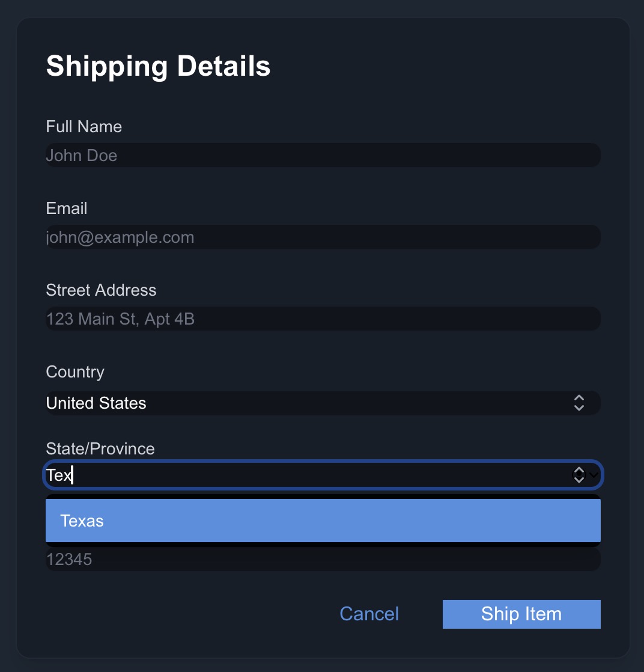Click the small down arrow at State/Province field's edge
644x672 pixels.
click(x=594, y=475)
